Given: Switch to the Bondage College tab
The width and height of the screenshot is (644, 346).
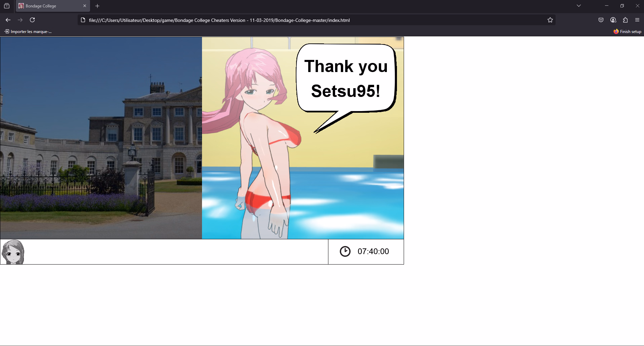Looking at the screenshot, I should point(47,6).
